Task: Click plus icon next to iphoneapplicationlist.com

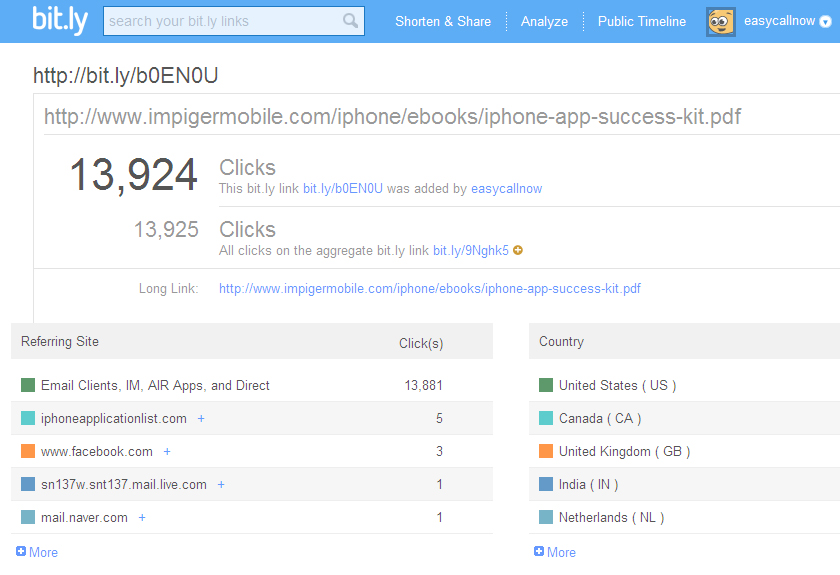Action: tap(201, 419)
